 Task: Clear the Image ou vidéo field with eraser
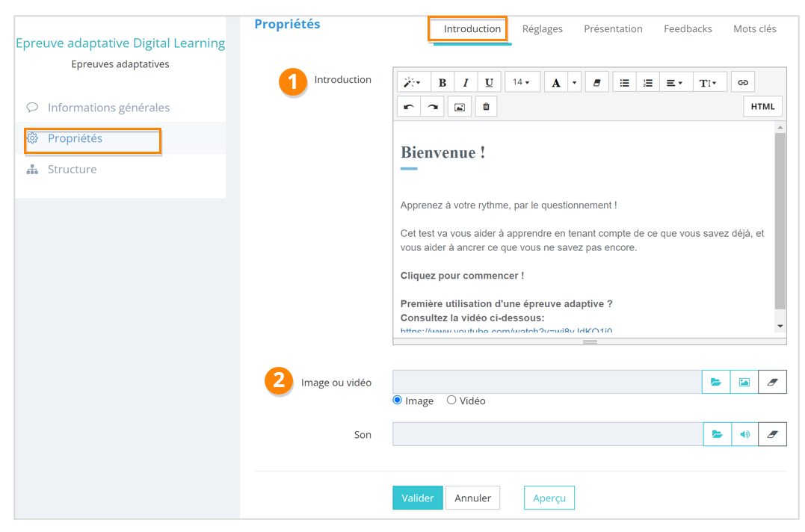coord(772,382)
